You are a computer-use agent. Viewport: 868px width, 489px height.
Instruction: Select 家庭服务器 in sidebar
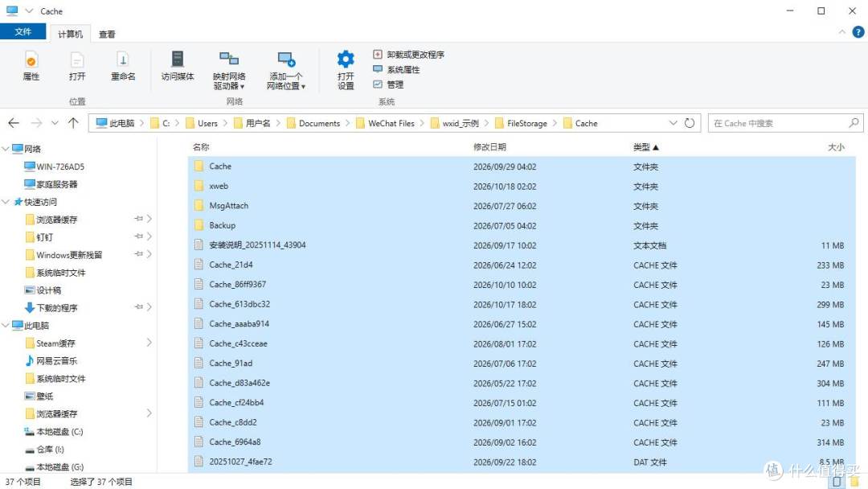(x=51, y=184)
